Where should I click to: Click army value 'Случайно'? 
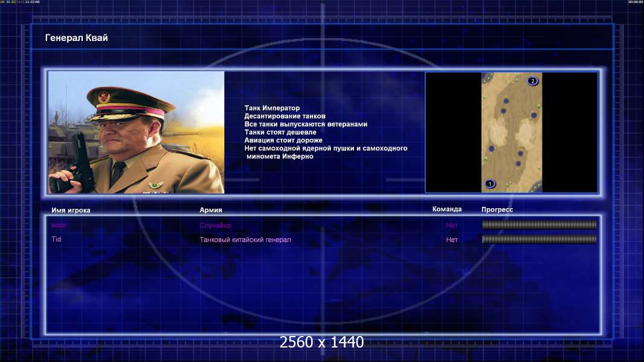[x=215, y=225]
